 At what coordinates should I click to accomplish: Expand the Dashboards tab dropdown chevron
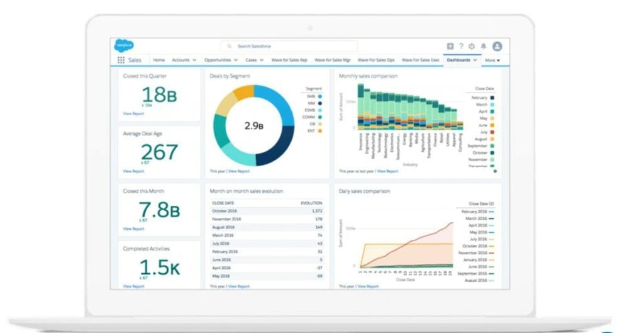pos(475,60)
